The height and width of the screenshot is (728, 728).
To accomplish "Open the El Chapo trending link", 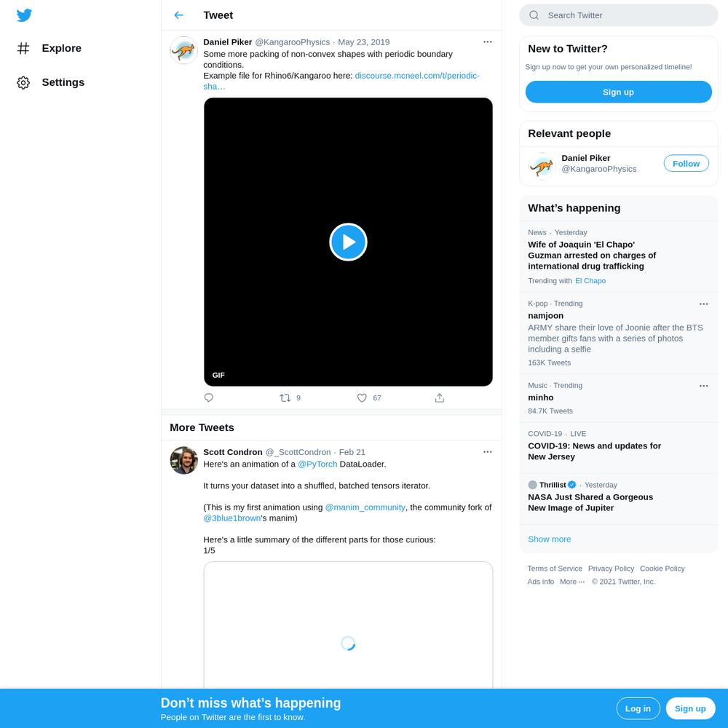I will [x=590, y=281].
